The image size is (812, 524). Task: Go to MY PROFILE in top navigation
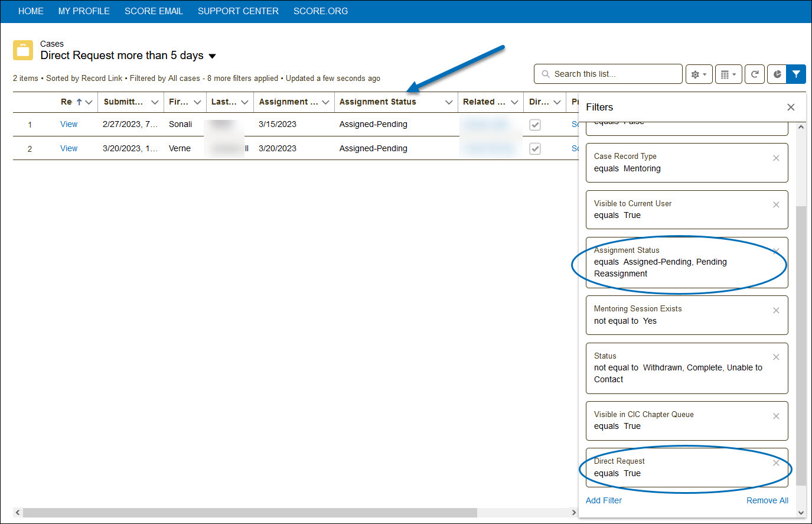point(84,11)
